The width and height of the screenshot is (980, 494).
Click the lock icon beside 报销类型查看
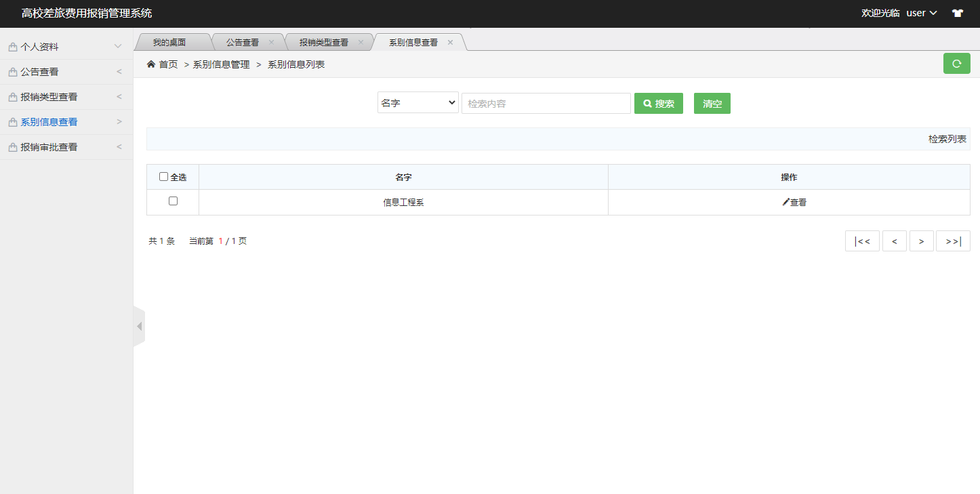[13, 97]
